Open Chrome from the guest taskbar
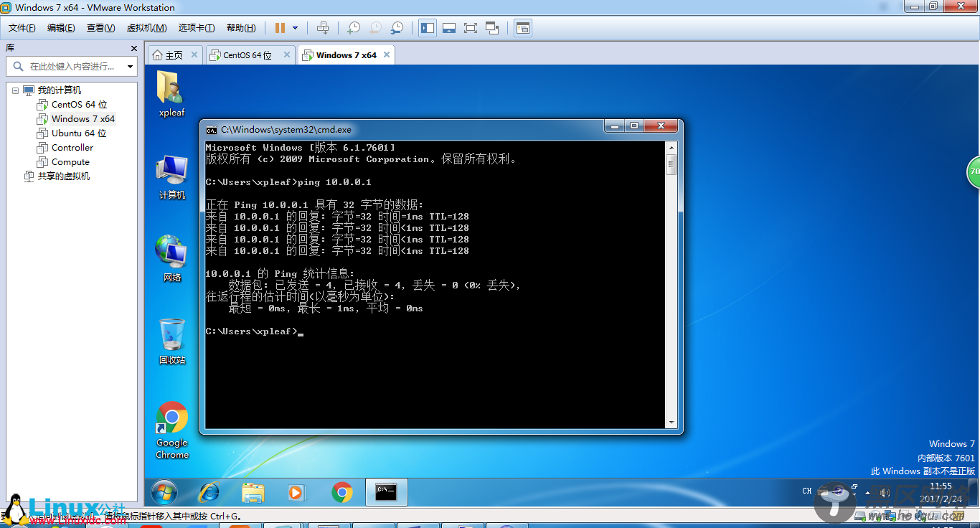Screen dimensions: 980x528 342,492
